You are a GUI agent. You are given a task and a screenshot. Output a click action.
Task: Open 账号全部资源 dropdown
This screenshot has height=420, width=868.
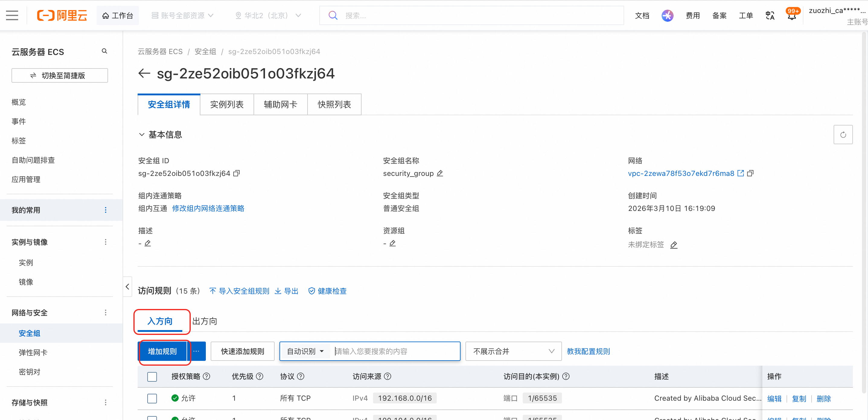pos(182,15)
